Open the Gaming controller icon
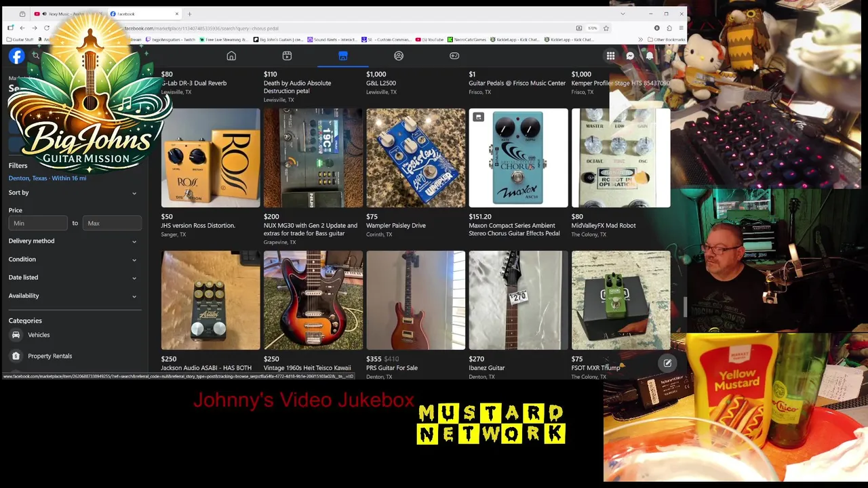 click(x=454, y=56)
